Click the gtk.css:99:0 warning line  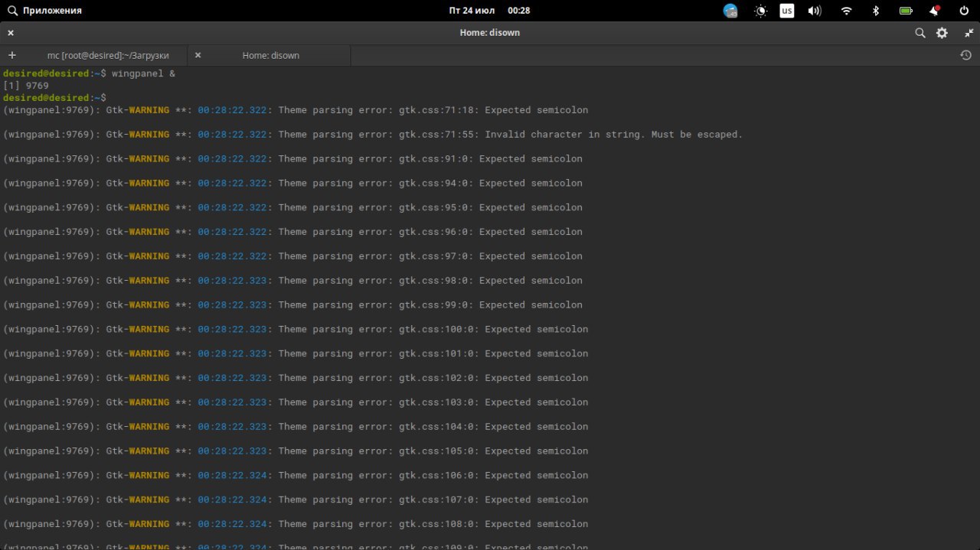click(x=292, y=305)
